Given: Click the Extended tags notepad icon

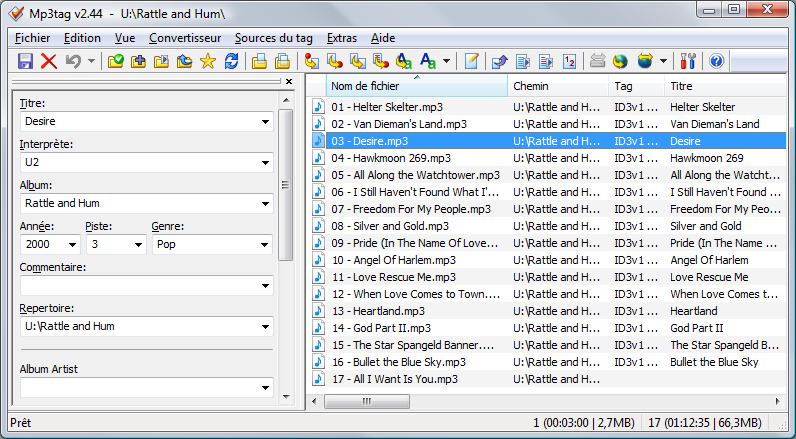Looking at the screenshot, I should click(x=472, y=61).
